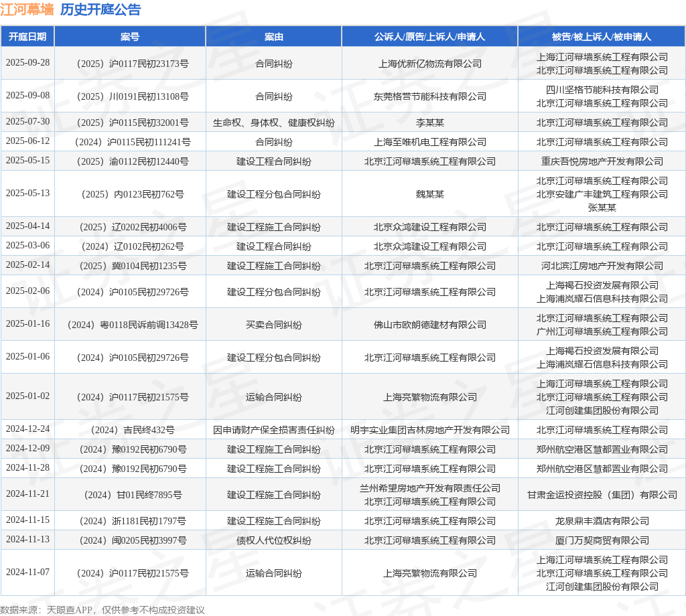Screen dimensions: 686x616
Task: Click defendant 河北滨江房地产开发有限公司
Action: coord(602,266)
